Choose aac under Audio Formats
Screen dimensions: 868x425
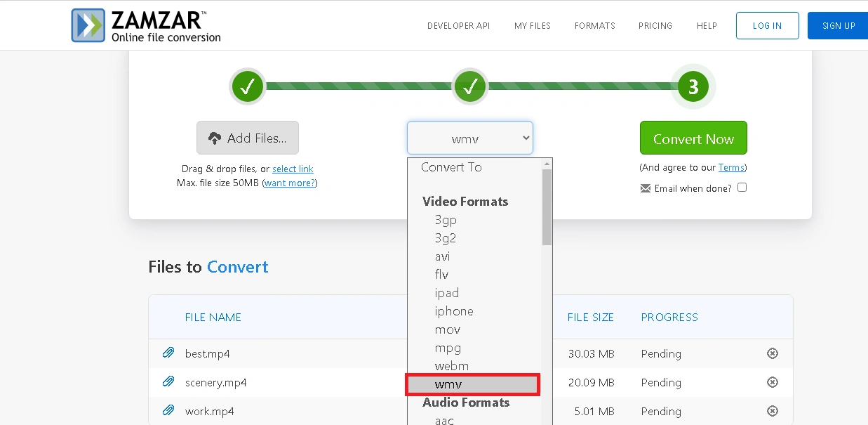click(x=444, y=420)
